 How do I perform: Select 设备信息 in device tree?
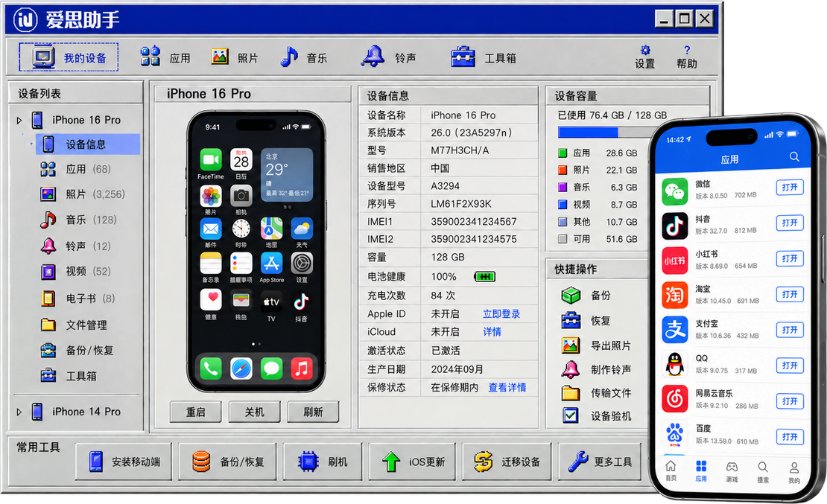point(88,144)
